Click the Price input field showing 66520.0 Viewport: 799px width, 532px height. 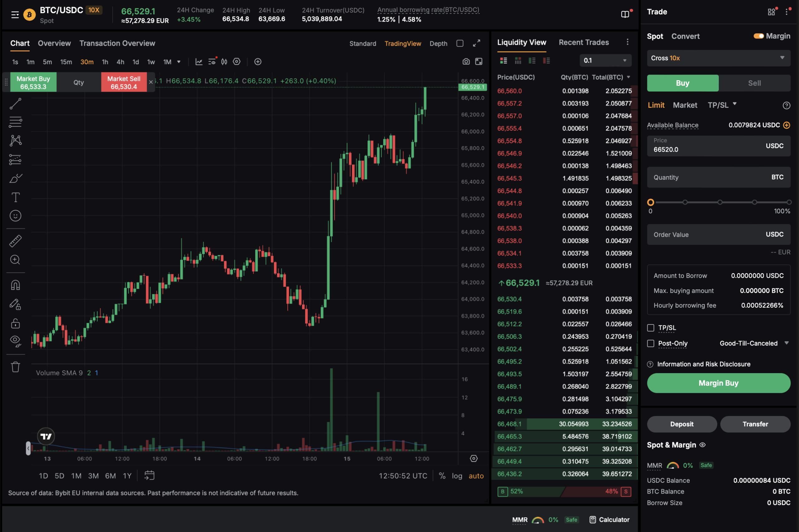tap(718, 146)
